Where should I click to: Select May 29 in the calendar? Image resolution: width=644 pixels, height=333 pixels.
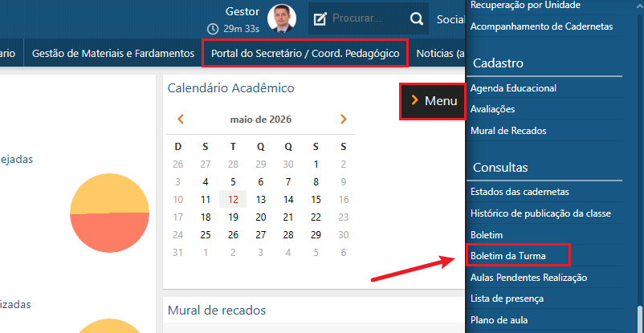316,235
